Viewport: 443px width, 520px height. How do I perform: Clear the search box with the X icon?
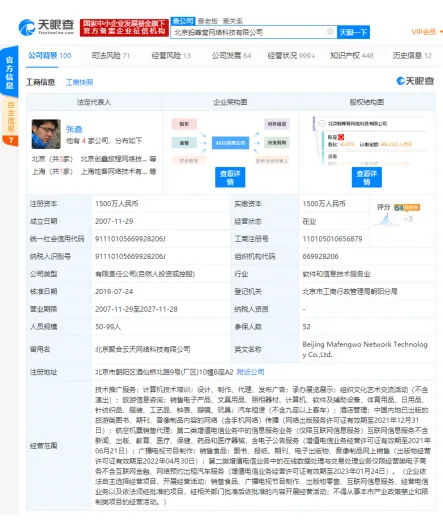pos(330,32)
